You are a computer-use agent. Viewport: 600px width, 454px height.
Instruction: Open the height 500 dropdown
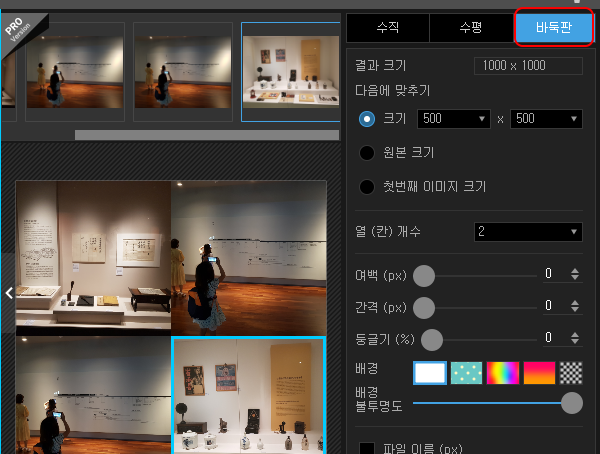point(546,119)
